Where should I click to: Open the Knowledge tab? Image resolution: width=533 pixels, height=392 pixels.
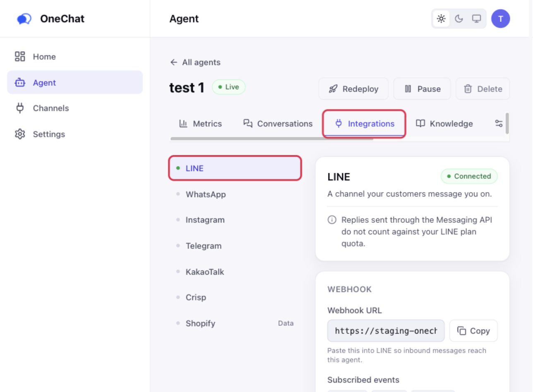click(444, 124)
